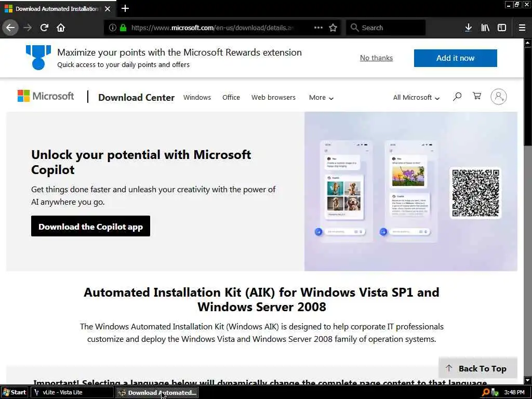This screenshot has height=399, width=532.
Task: Open the Windows Start menu
Action: [15, 392]
